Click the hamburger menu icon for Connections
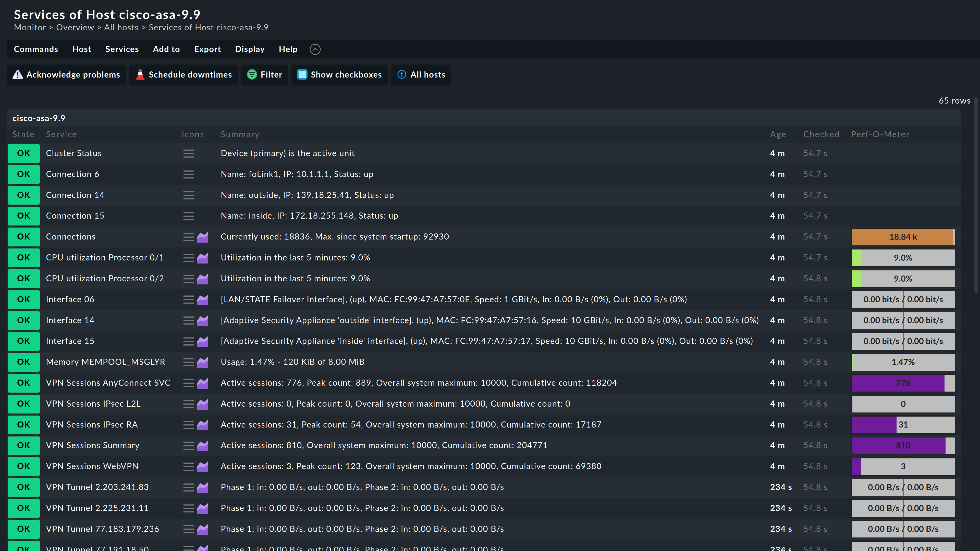The height and width of the screenshot is (551, 980). pos(188,237)
